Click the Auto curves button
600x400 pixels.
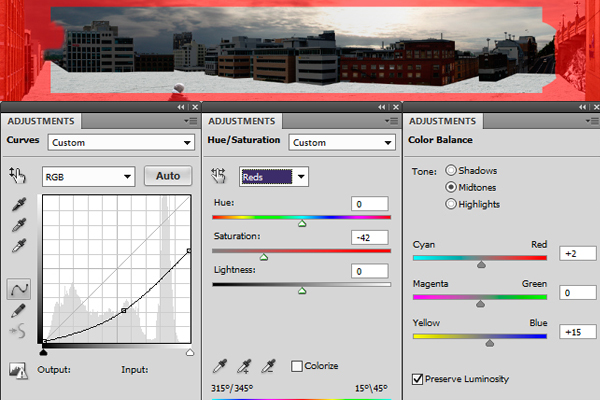click(x=168, y=176)
